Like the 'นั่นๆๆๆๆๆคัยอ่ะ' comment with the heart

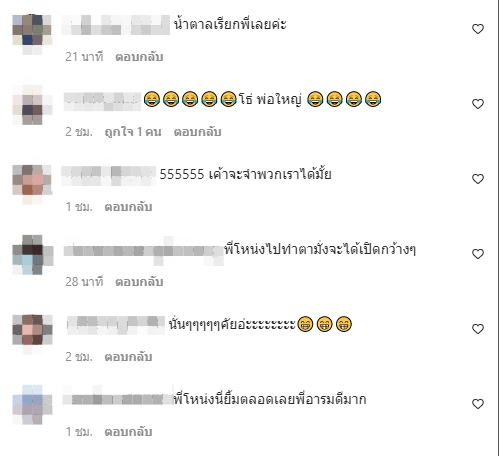(x=478, y=329)
